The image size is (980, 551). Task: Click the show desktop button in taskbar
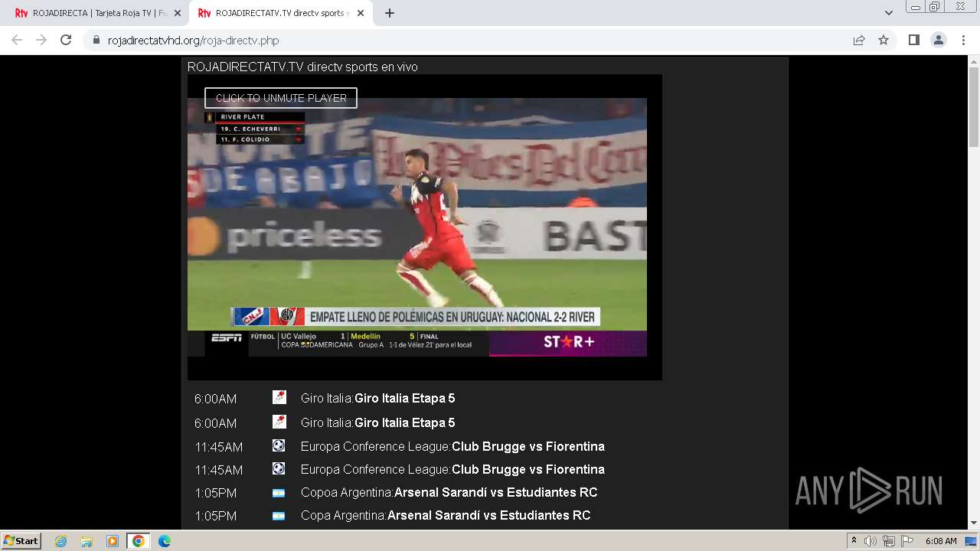coord(972,541)
